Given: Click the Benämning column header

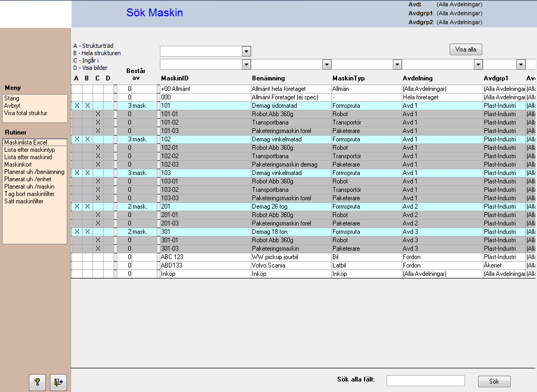Looking at the screenshot, I should (x=268, y=78).
